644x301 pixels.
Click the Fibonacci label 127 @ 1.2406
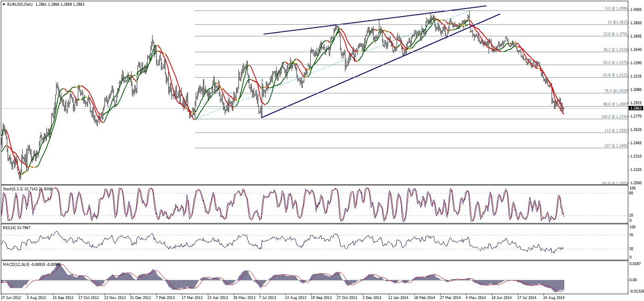tap(616, 146)
